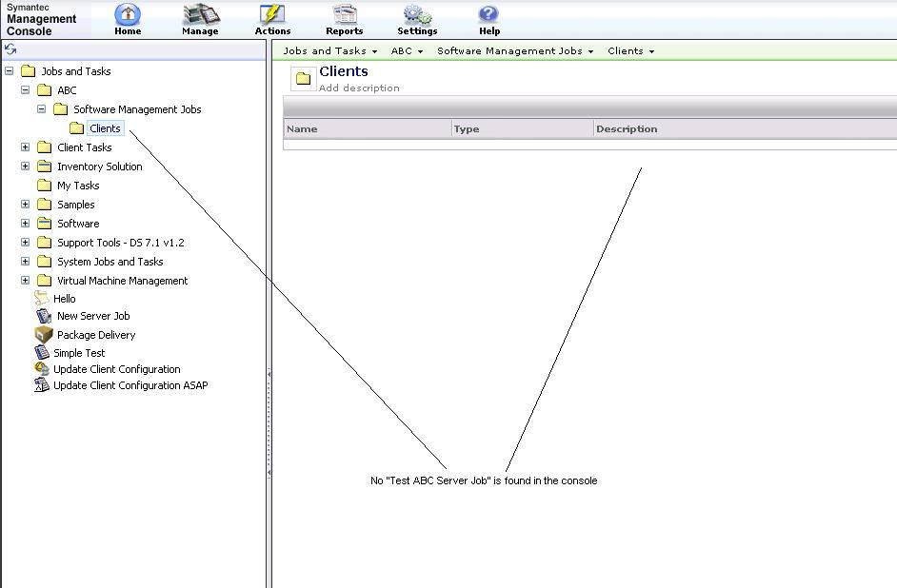Expand the Client Tasks folder
The width and height of the screenshot is (897, 588).
[26, 147]
